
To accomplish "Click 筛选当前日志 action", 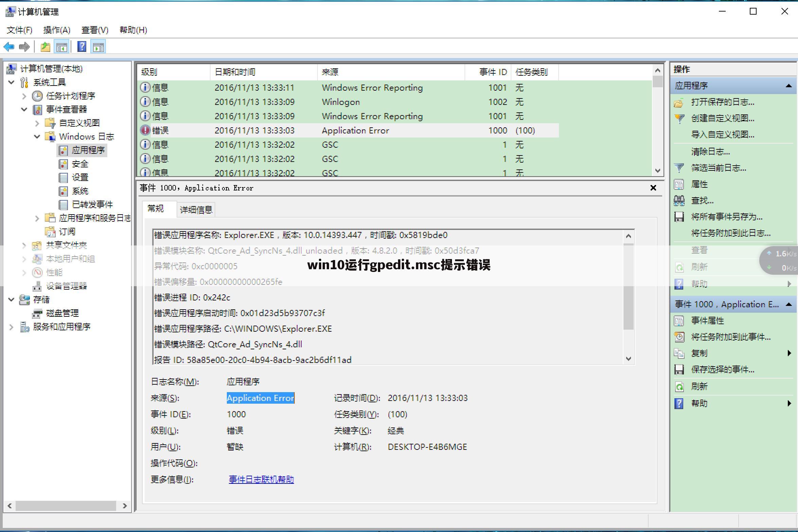I will tap(719, 168).
